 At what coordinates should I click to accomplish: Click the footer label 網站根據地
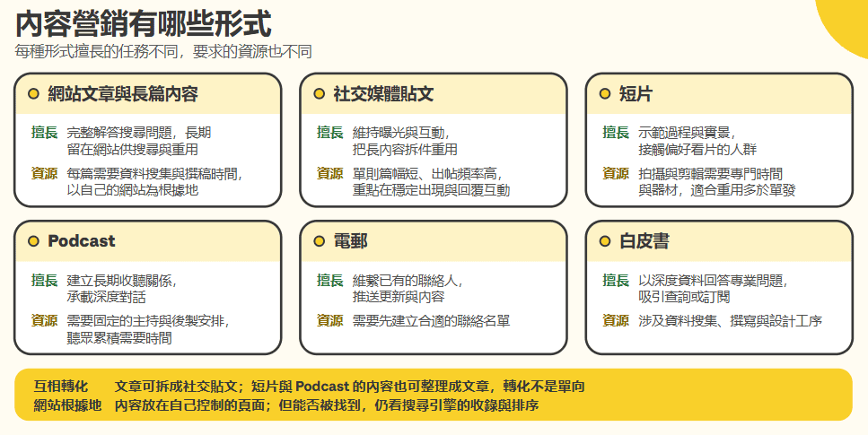coord(67,405)
